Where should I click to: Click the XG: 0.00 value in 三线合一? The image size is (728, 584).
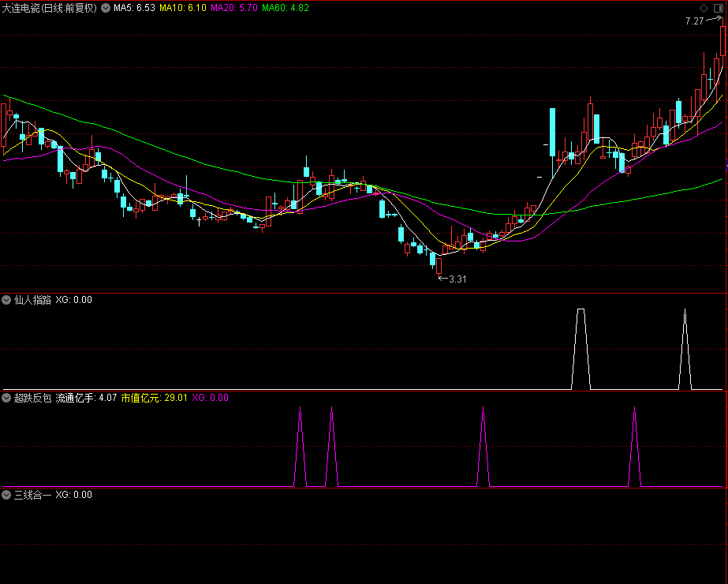click(74, 495)
